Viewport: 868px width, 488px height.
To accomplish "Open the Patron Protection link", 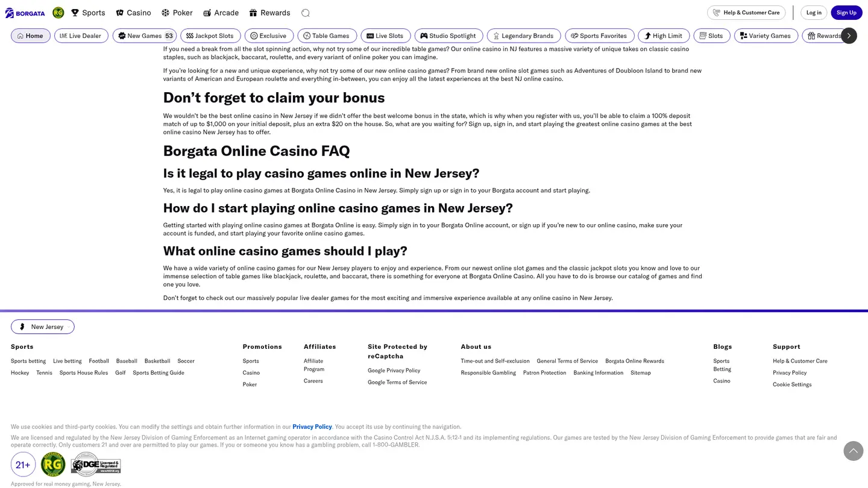I will pos(544,372).
